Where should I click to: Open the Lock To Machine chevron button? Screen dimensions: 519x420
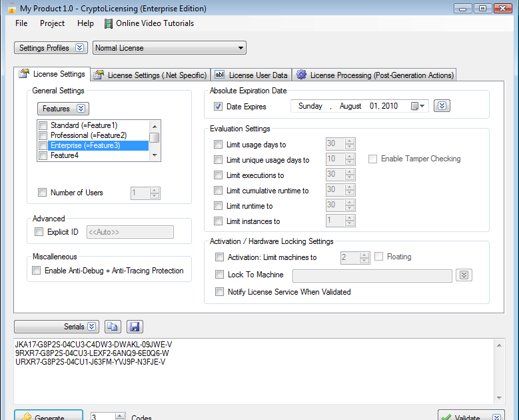(x=464, y=275)
